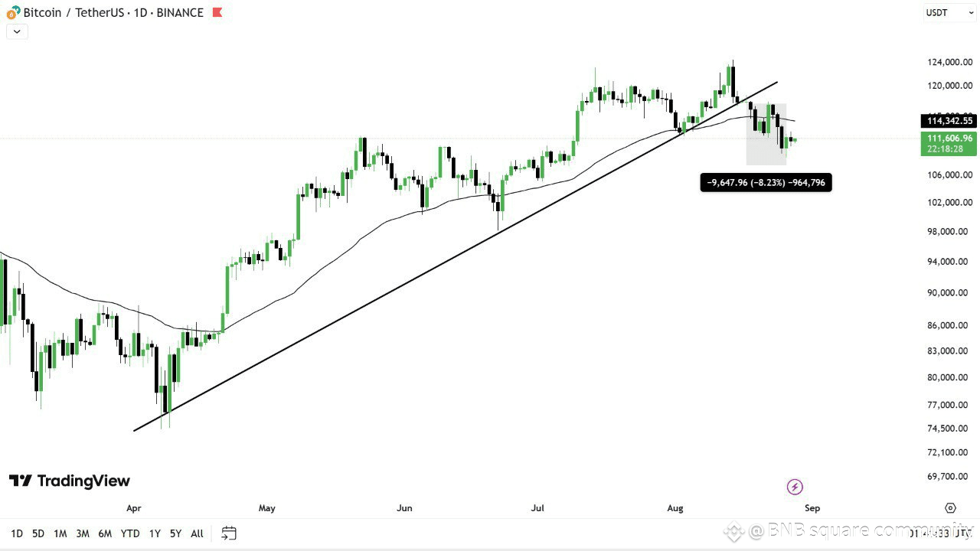980x551 pixels.
Task: Expand the collapsed legend chevron
Action: (17, 31)
